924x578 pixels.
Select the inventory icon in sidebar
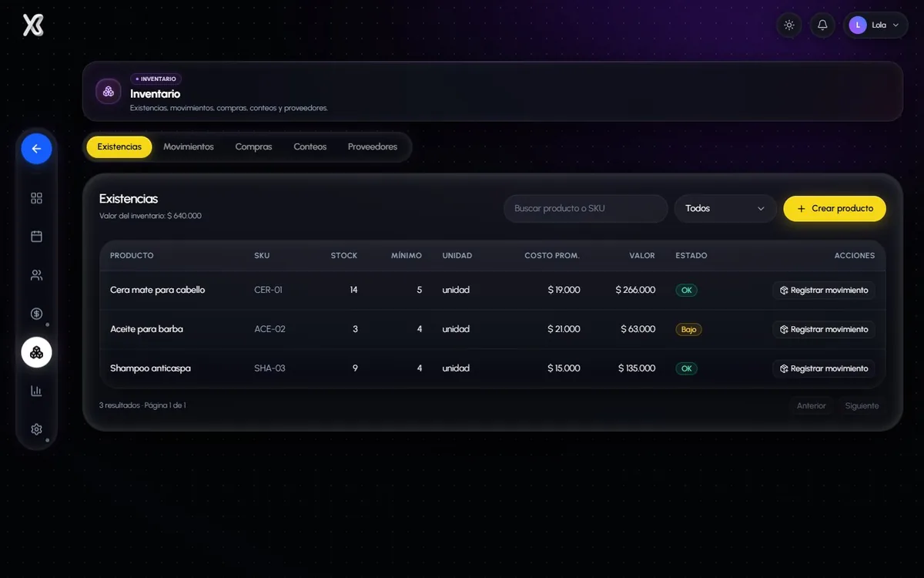[36, 352]
